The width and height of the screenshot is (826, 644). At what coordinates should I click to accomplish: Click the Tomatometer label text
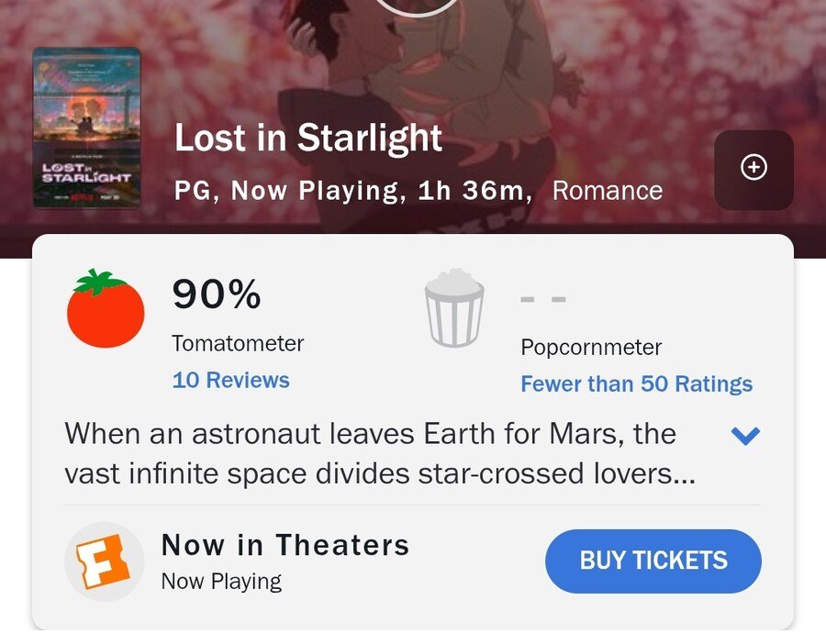[238, 343]
